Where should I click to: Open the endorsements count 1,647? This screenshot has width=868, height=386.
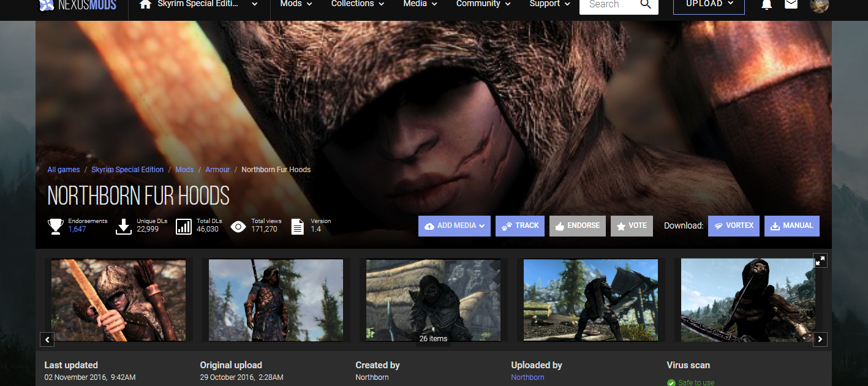click(x=77, y=229)
